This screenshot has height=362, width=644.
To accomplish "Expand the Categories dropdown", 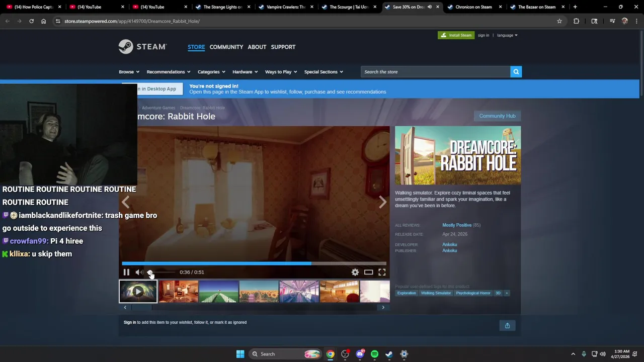I will click(x=211, y=72).
